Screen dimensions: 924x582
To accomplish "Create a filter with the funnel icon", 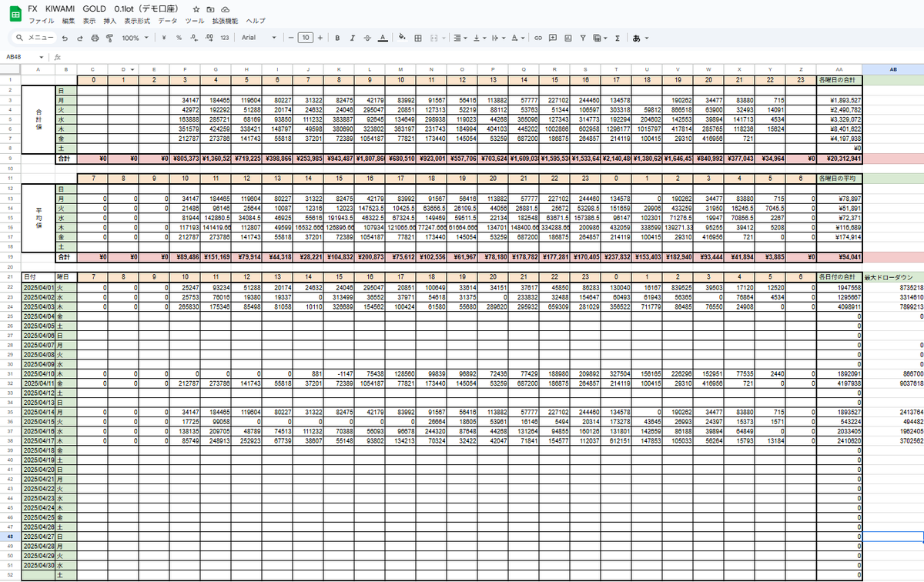I will [582, 37].
